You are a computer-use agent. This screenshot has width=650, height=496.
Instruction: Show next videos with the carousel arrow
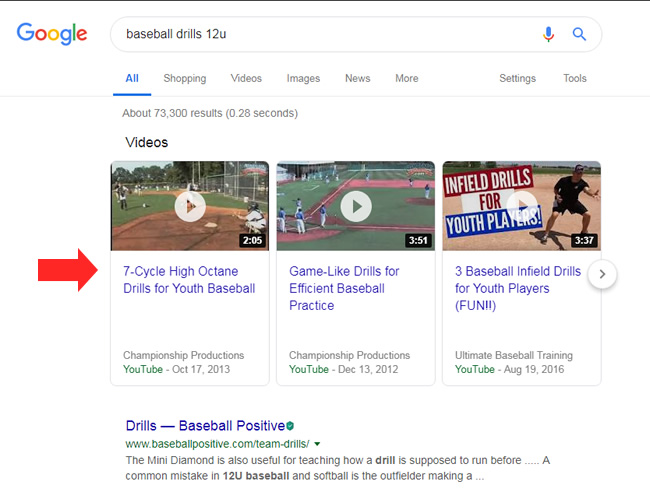pos(602,274)
